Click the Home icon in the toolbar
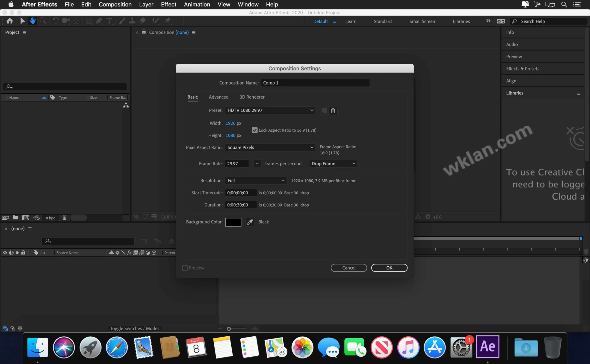Screen dimensions: 590x364 pos(10,21)
